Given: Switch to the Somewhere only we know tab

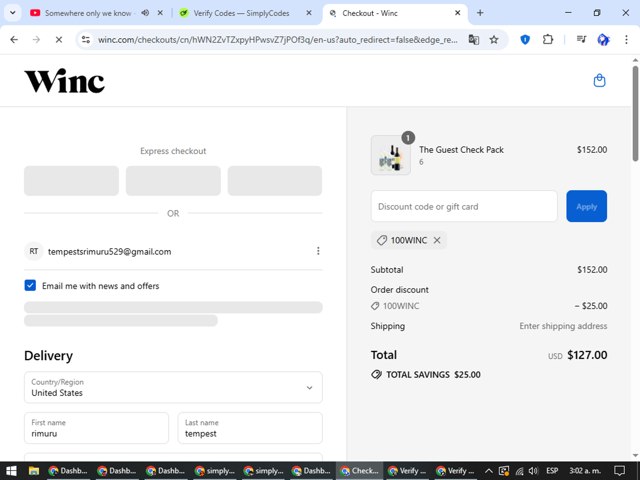Looking at the screenshot, I should [x=88, y=13].
